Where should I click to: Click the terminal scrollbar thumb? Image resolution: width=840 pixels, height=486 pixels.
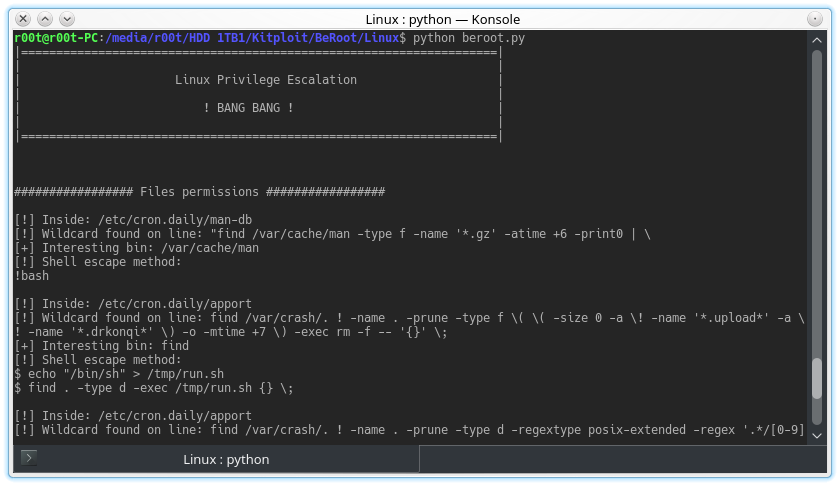pos(816,378)
